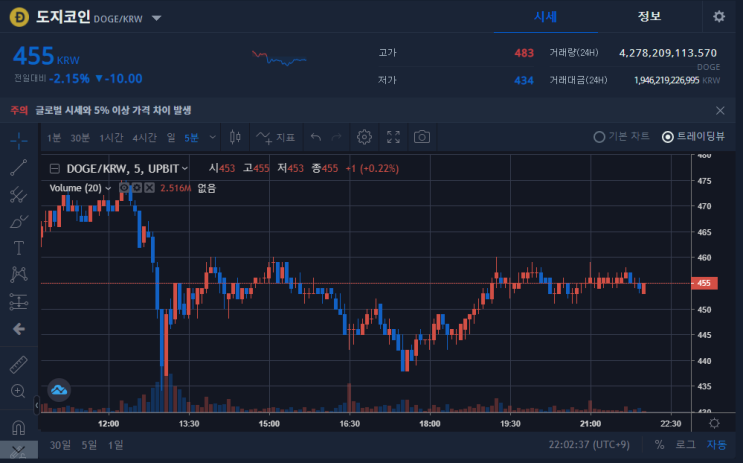Toggle magnet mode icon
The height and width of the screenshot is (463, 743).
(x=18, y=427)
